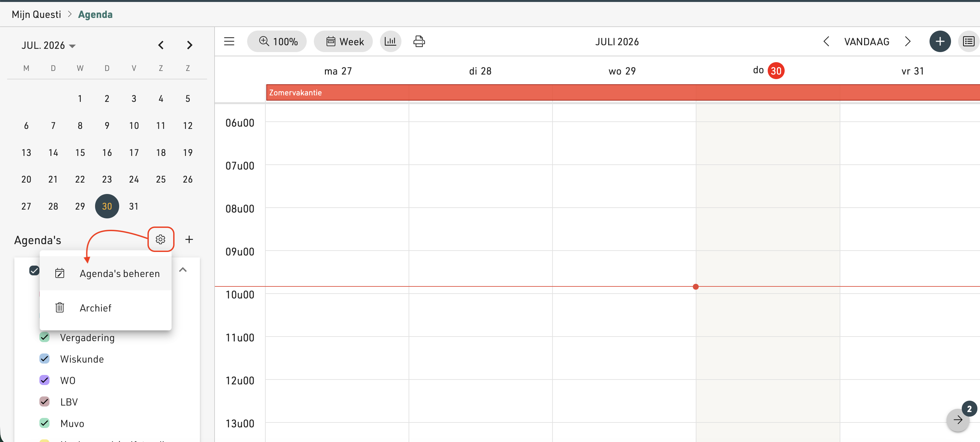Click the LBV agenda label
The image size is (980, 442).
pos(69,402)
